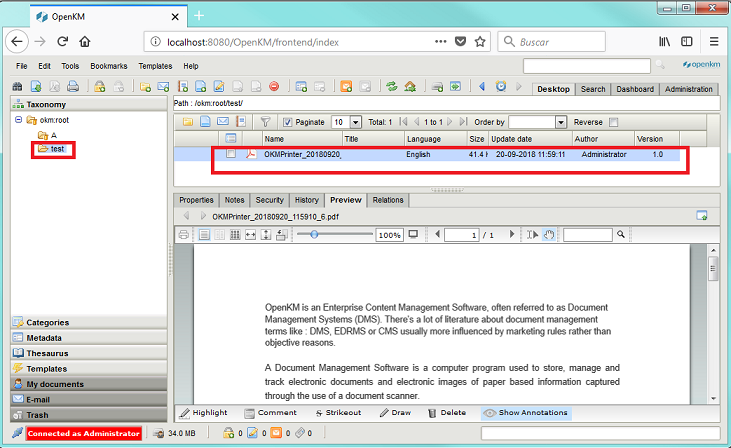This screenshot has width=731, height=448.
Task: Open the Tools menu
Action: (x=70, y=66)
